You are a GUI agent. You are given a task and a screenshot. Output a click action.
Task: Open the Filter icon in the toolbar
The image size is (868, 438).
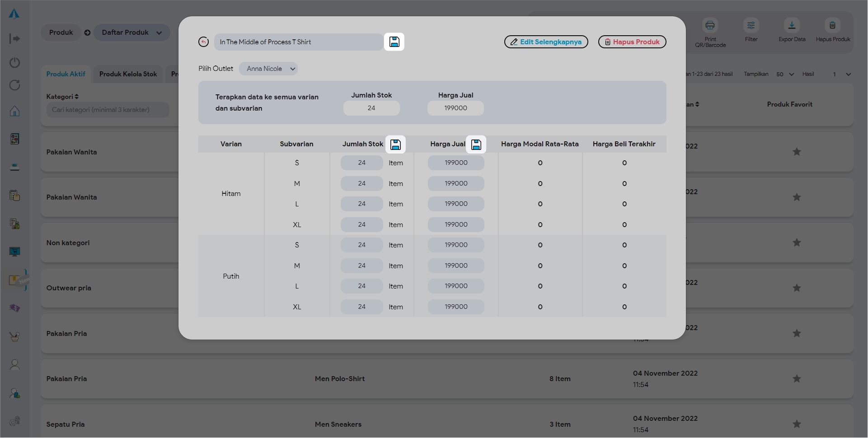751,25
